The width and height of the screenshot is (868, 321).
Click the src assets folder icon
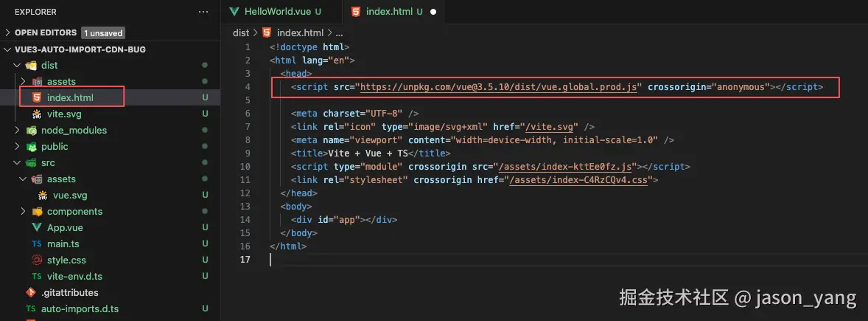37,179
